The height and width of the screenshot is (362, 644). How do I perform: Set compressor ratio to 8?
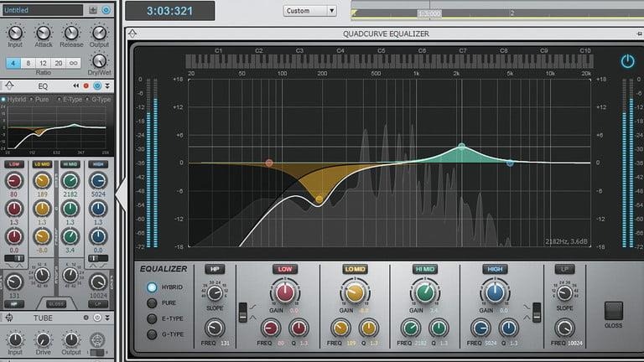(x=28, y=63)
